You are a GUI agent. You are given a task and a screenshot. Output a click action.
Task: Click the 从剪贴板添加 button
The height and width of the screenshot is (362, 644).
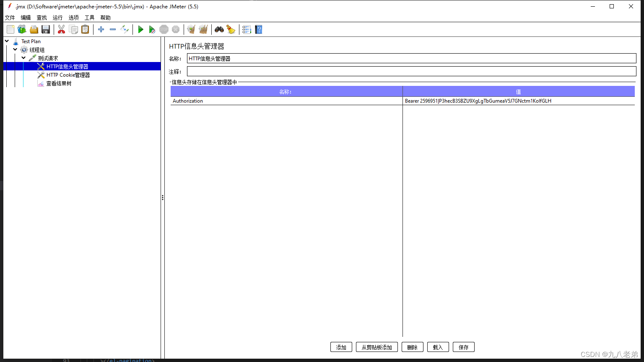[377, 347]
